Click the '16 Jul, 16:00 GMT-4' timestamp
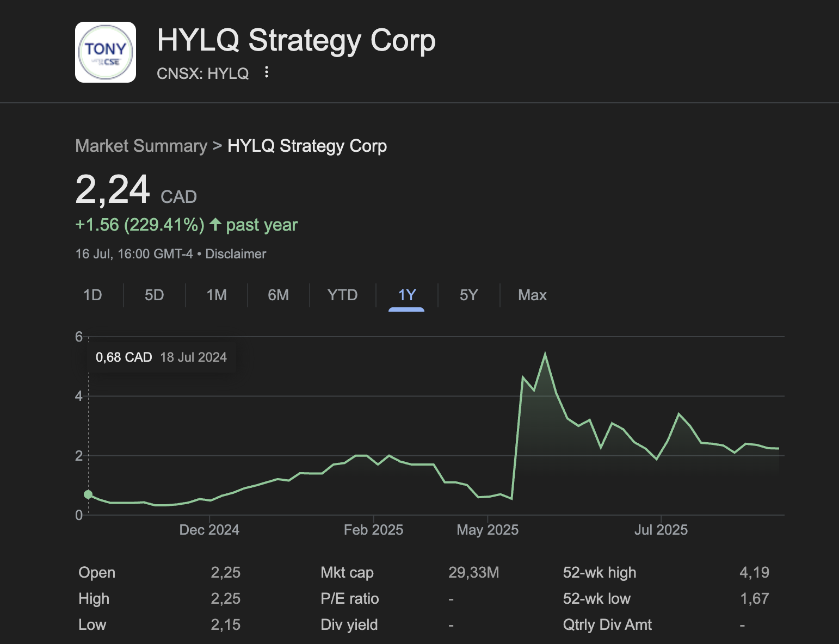Screen dimensions: 839x644 [x=134, y=254]
